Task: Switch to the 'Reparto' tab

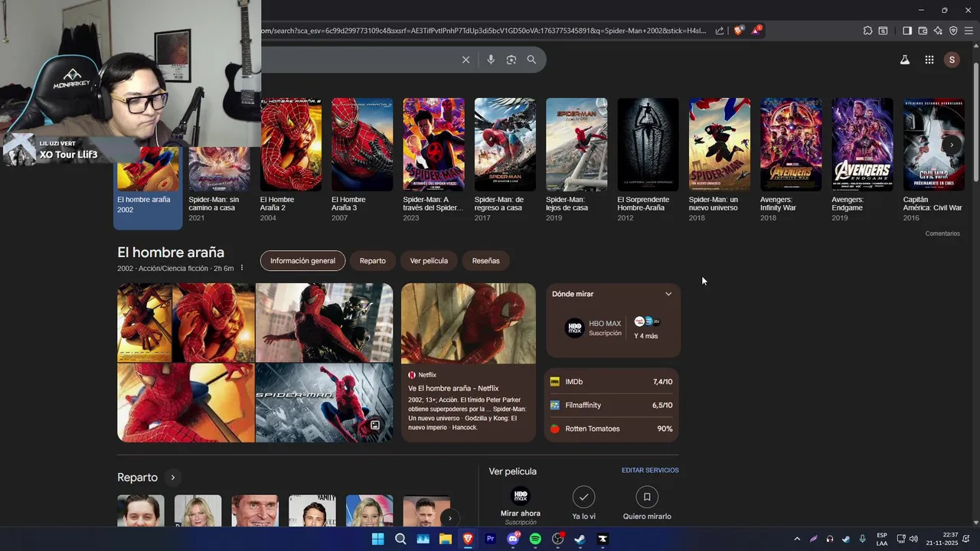Action: pos(373,261)
